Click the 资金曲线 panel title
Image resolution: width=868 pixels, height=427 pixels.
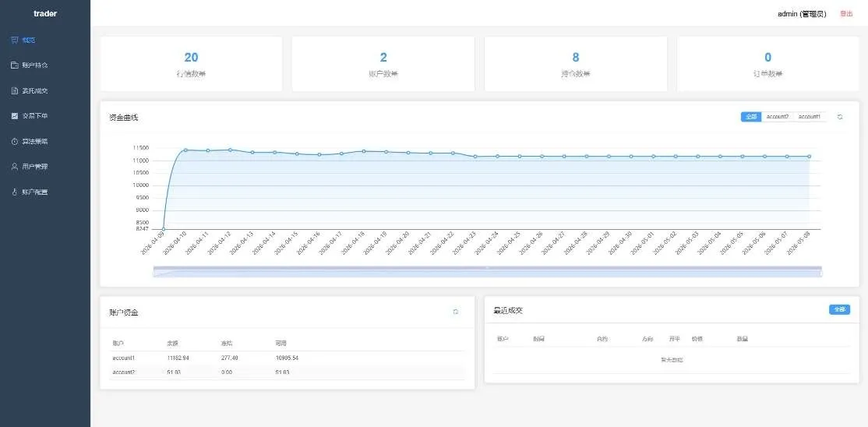pyautogui.click(x=123, y=118)
